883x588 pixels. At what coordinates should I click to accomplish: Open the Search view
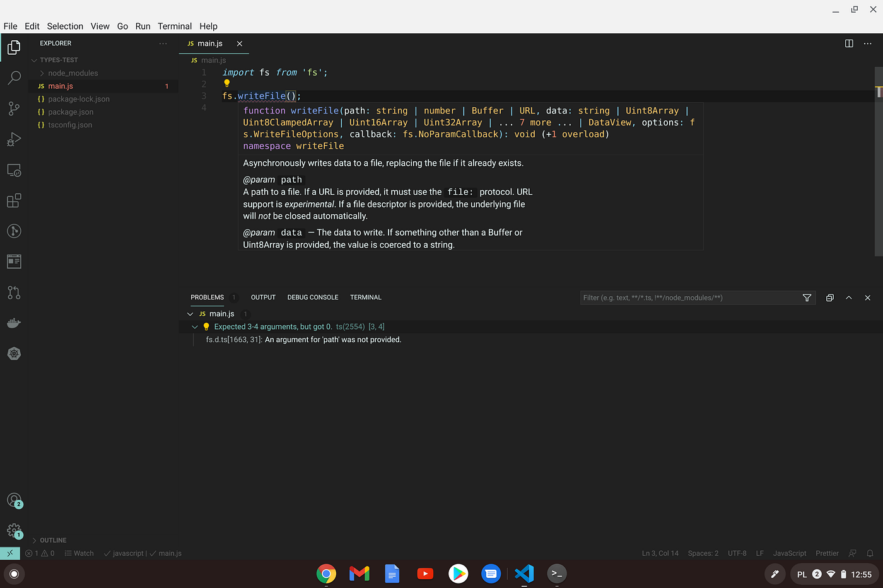[14, 78]
